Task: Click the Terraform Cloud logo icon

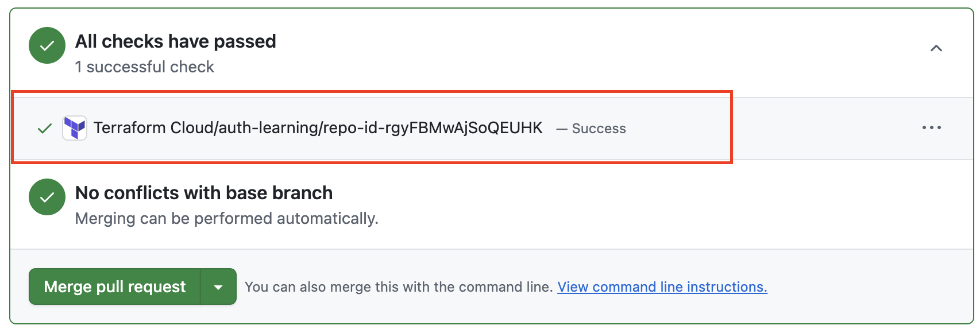Action: [75, 127]
